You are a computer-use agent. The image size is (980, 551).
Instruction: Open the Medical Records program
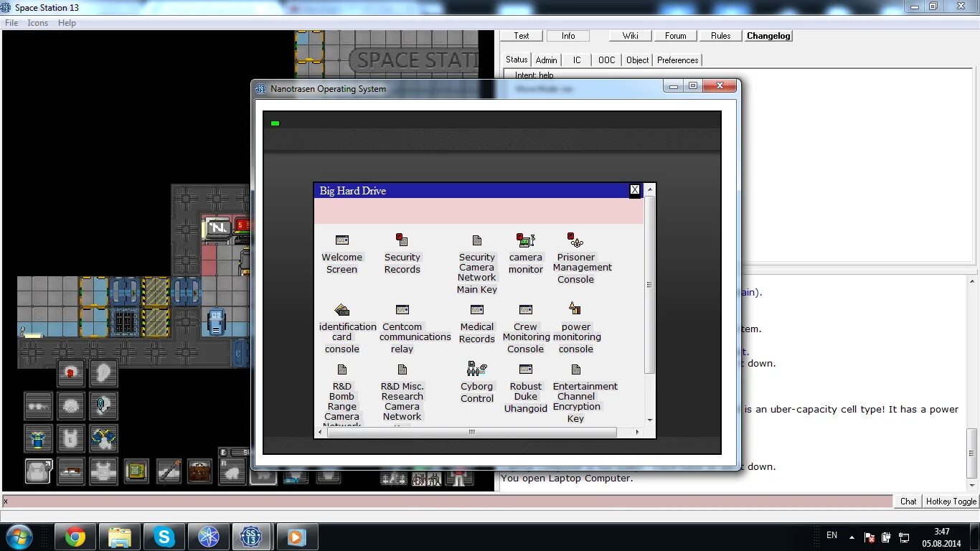pos(477,309)
